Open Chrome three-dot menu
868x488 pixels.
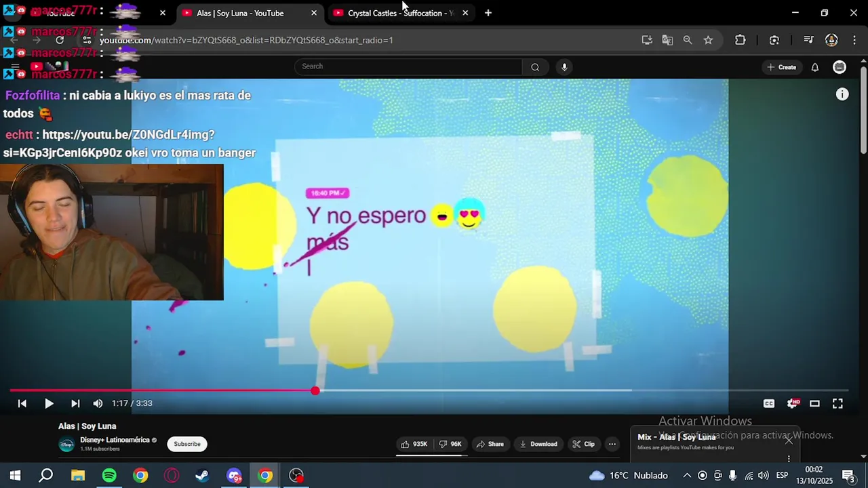click(854, 40)
